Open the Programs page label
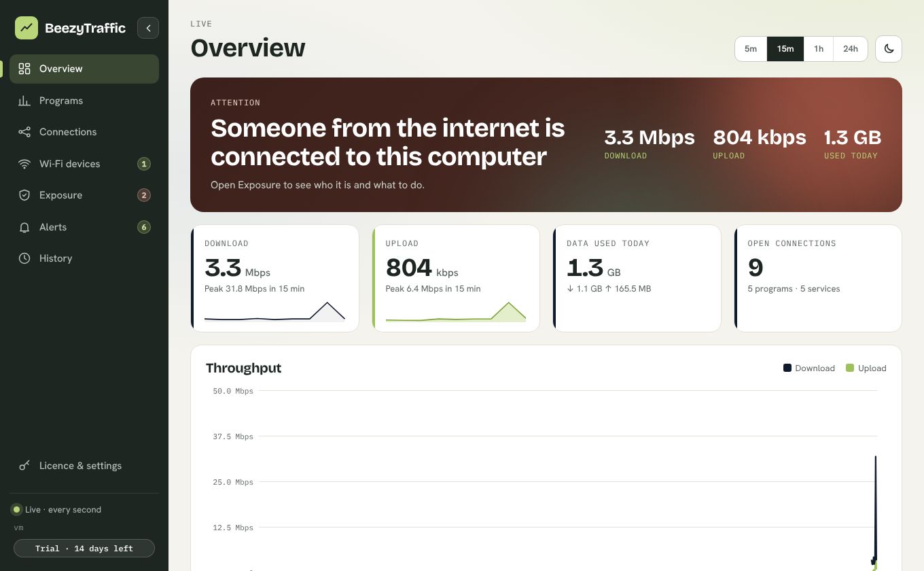This screenshot has width=924, height=571. [61, 101]
